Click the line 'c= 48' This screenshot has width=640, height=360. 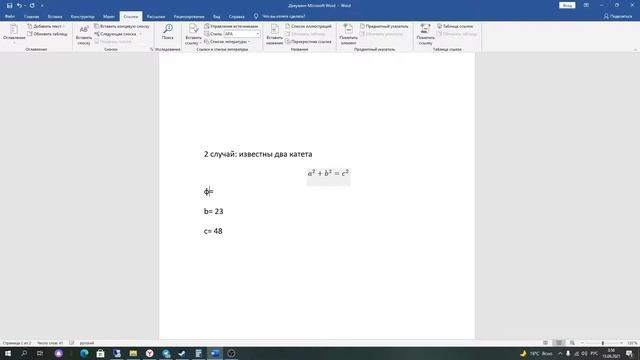[213, 231]
